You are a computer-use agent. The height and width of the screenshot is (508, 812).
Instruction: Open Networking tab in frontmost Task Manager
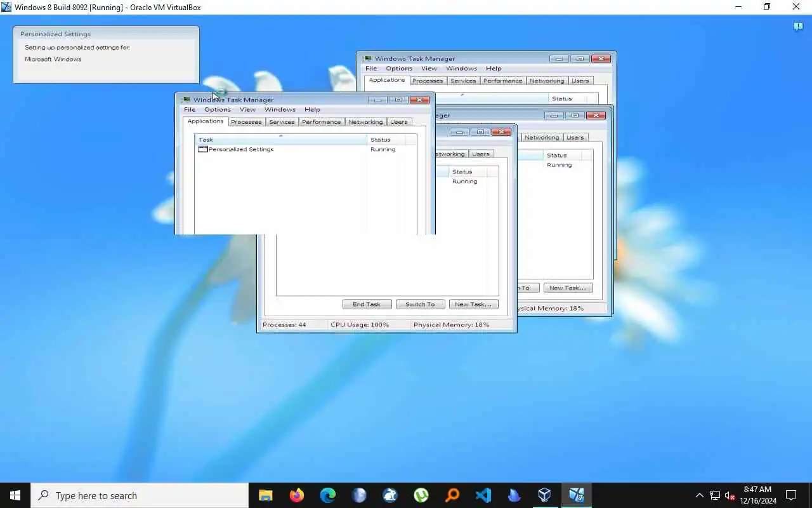pyautogui.click(x=365, y=122)
